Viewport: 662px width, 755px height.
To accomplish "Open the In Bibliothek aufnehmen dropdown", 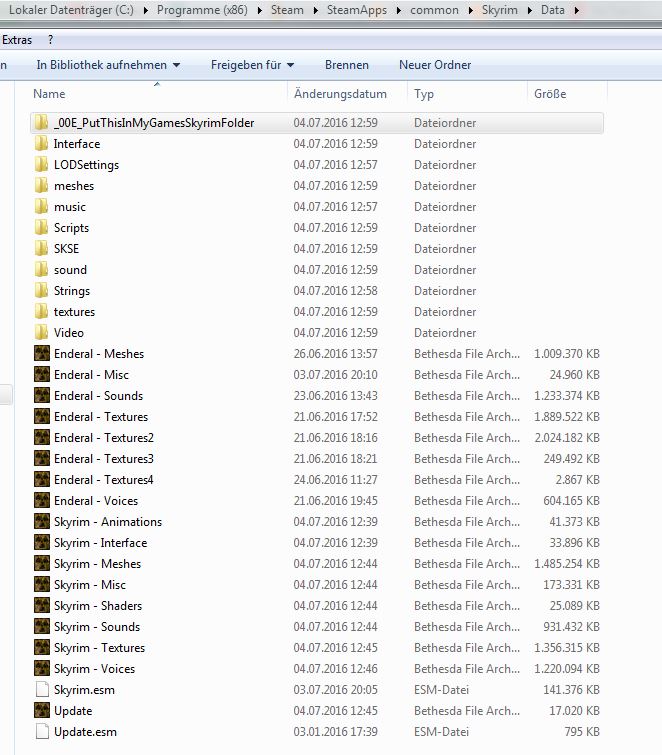I will click(x=108, y=65).
